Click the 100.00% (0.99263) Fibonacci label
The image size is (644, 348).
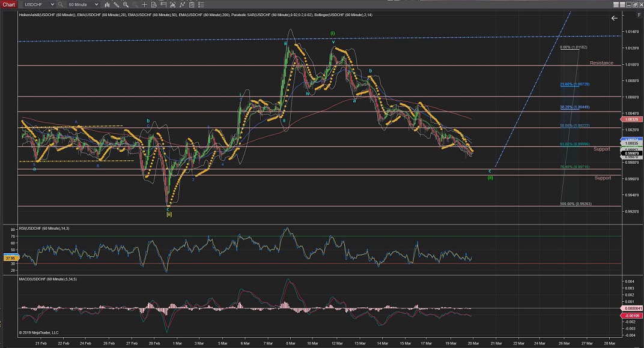tap(576, 203)
